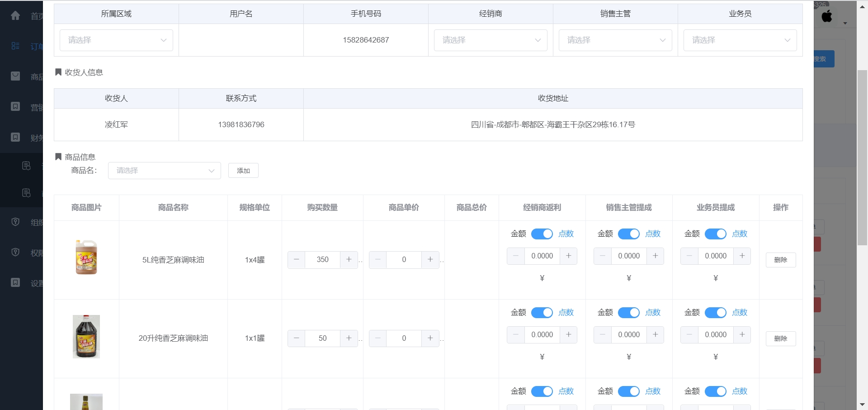The width and height of the screenshot is (868, 410).
Task: Toggle 经销商返利 switch for 5L纯香芝麻调味油
Action: point(542,234)
